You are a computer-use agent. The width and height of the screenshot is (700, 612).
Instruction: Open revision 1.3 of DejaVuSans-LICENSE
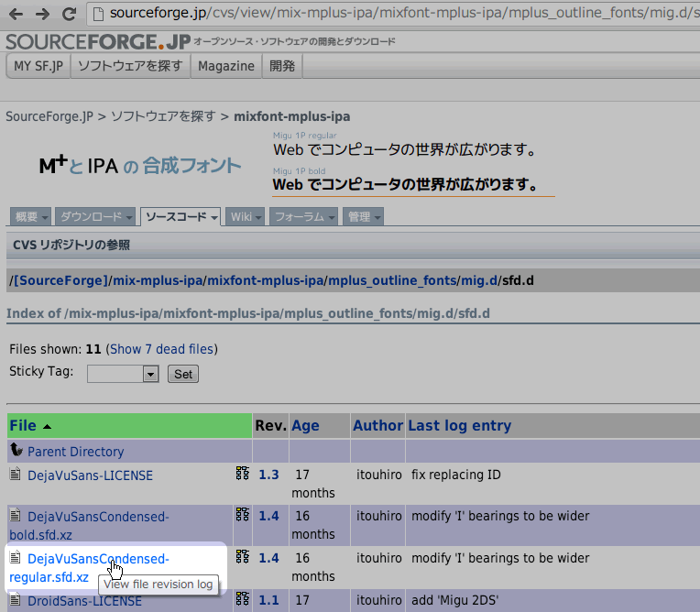point(268,474)
